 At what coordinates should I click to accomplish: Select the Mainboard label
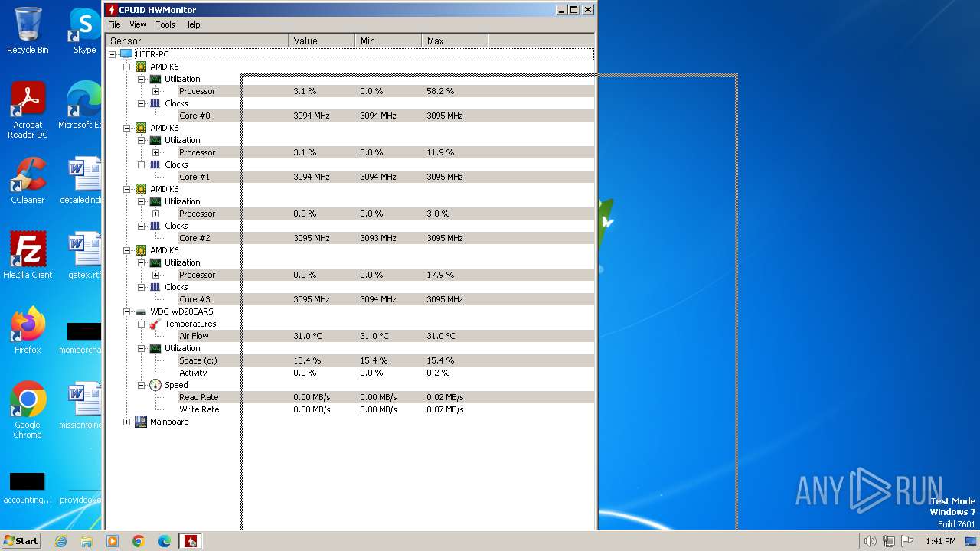pos(169,422)
